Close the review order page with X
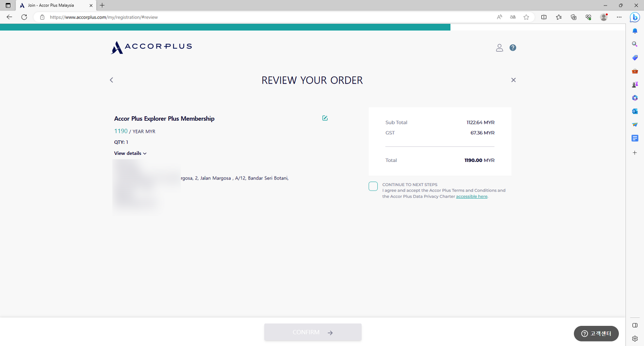Viewport: 644px width, 346px height. point(513,80)
